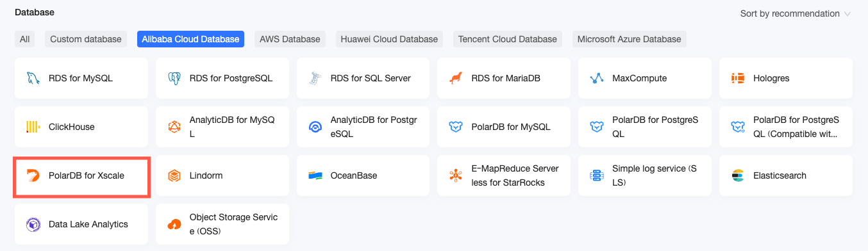Choose the MaxCompute card
The width and height of the screenshot is (868, 251).
(x=645, y=78)
